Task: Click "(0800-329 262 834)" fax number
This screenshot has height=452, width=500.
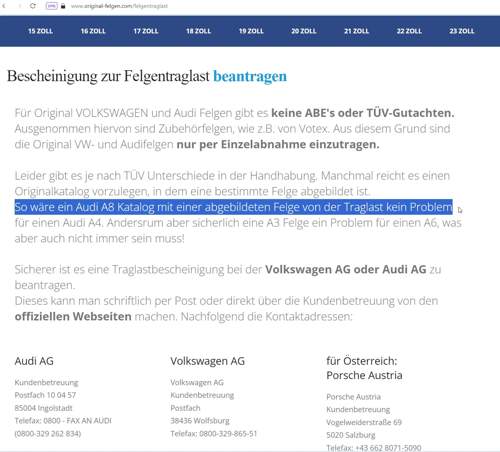Action: click(x=48, y=434)
